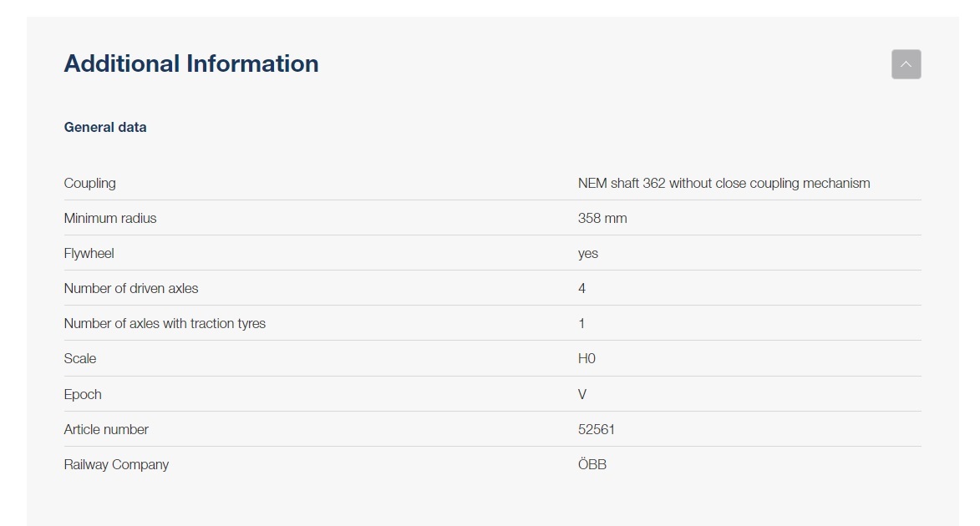Select the Scale row label
The height and width of the screenshot is (526, 980).
[80, 358]
